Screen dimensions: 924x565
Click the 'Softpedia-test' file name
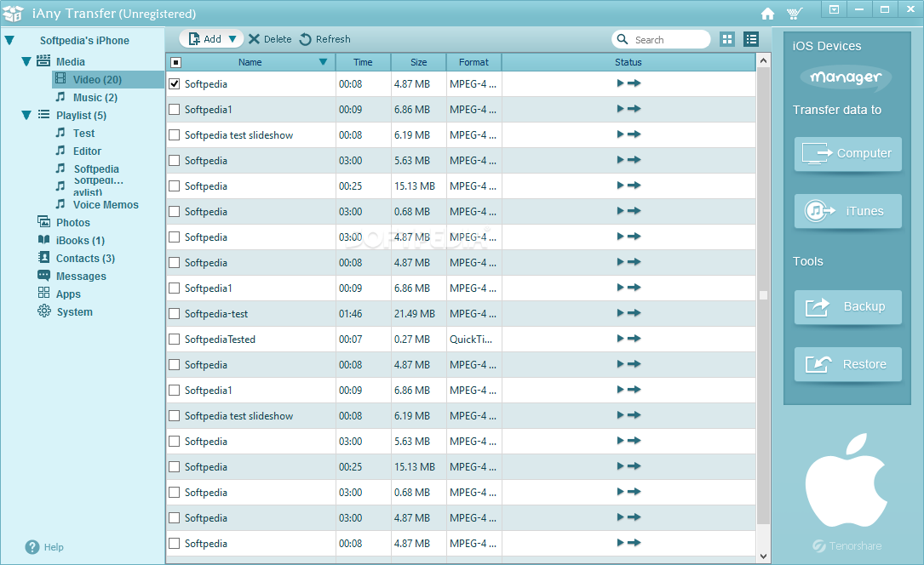[x=216, y=314]
